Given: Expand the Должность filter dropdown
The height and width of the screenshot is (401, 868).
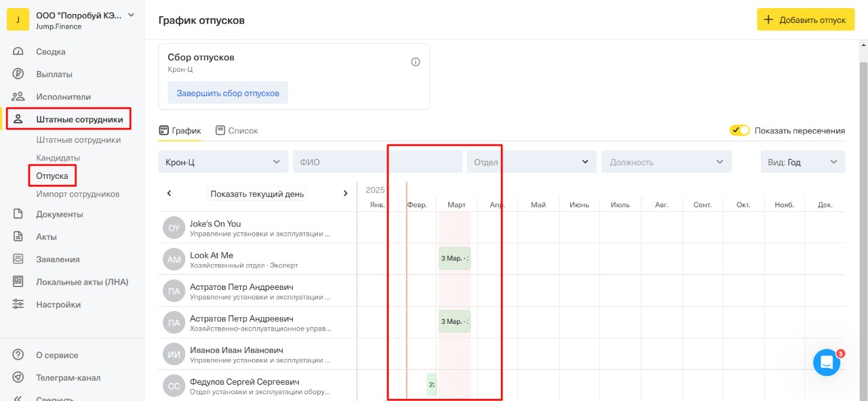Looking at the screenshot, I should click(666, 162).
